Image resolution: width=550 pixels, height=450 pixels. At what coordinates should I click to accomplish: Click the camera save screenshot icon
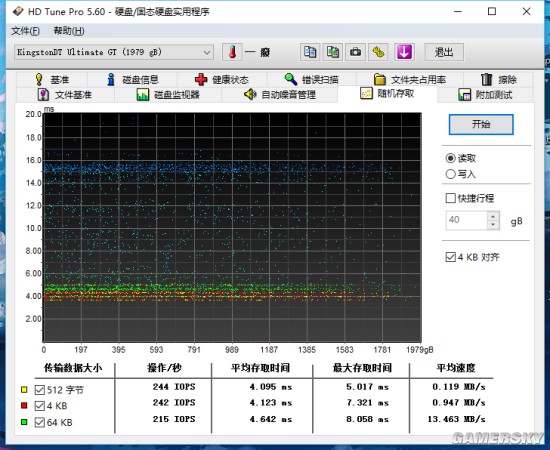355,52
